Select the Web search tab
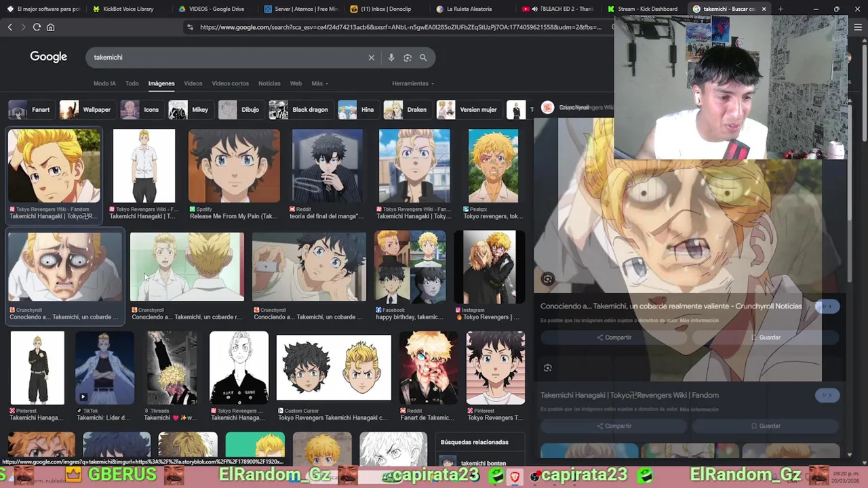Screen dimensions: 868x488 pos(296,83)
